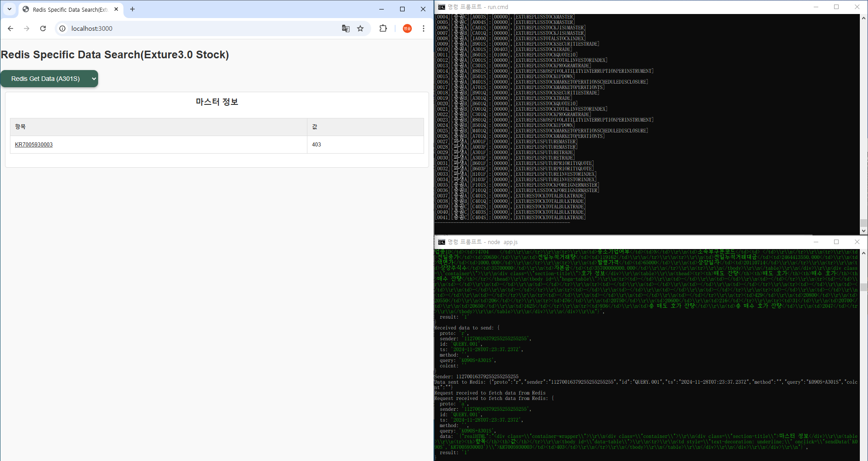Screen dimensions: 868x461
Task: View site information icon in address bar
Action: [x=62, y=28]
